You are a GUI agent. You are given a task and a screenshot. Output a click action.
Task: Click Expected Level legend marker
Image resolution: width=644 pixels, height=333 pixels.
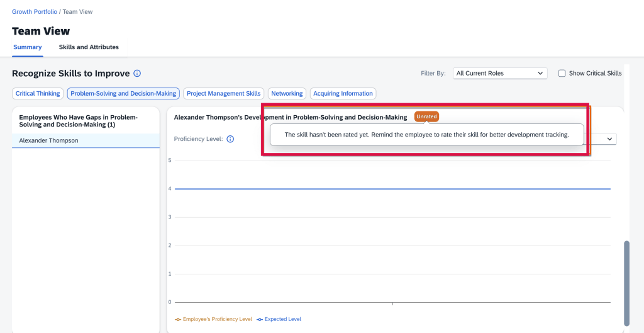(260, 320)
